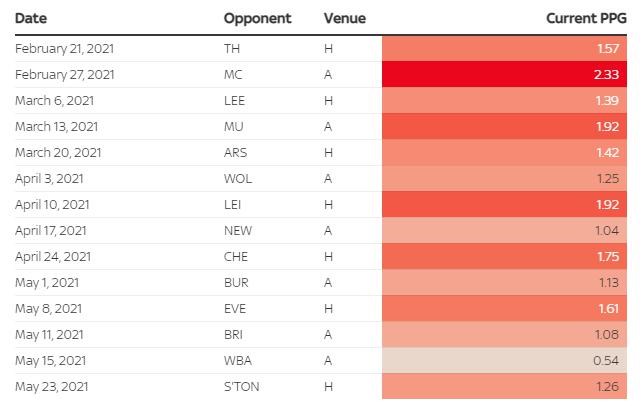Viewport: 643px width, 410px height.
Task: Click the S'TON opponent cell
Action: tap(241, 386)
